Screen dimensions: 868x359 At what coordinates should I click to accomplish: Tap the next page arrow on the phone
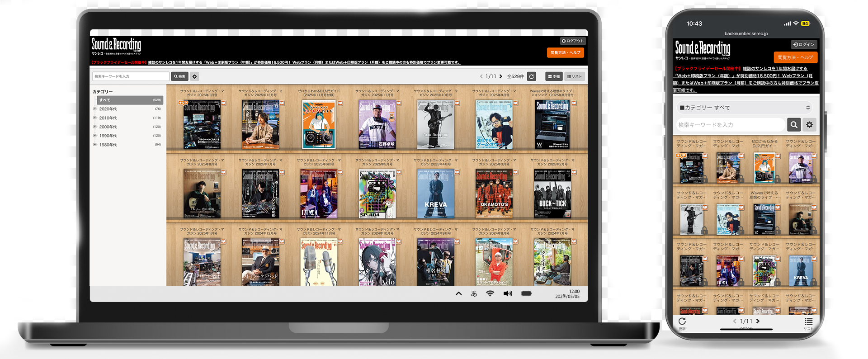tap(758, 321)
